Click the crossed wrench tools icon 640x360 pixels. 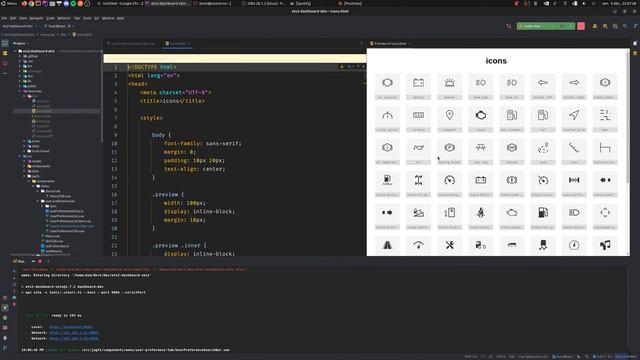click(x=449, y=245)
